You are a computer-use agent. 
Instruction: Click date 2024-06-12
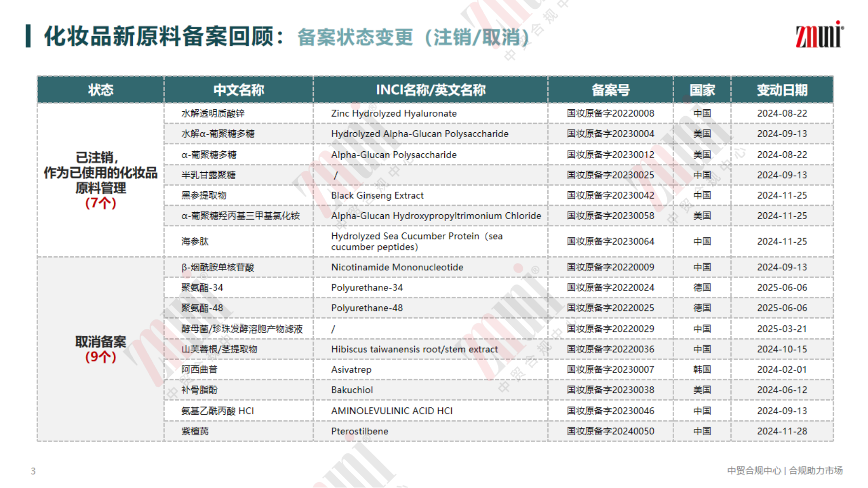pyautogui.click(x=782, y=390)
